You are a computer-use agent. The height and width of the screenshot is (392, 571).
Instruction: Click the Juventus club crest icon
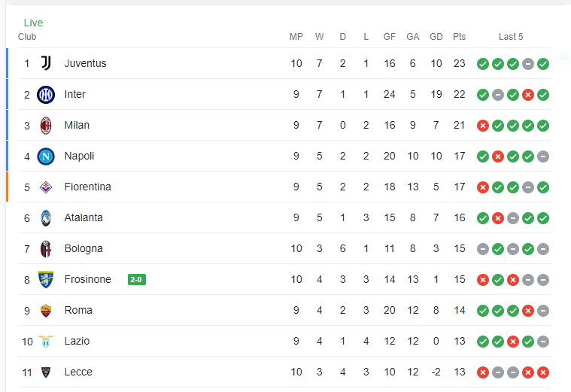(46, 63)
